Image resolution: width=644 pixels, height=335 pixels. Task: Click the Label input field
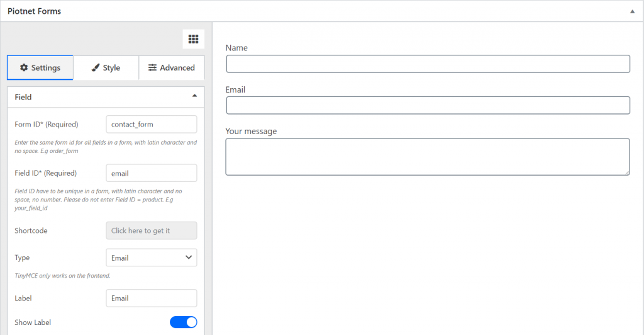click(x=152, y=298)
